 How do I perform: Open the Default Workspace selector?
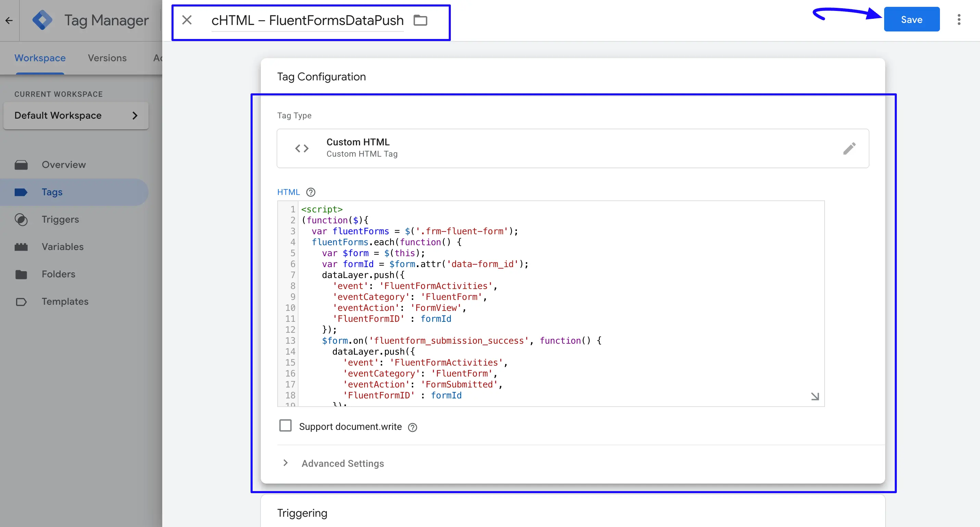[x=76, y=116]
